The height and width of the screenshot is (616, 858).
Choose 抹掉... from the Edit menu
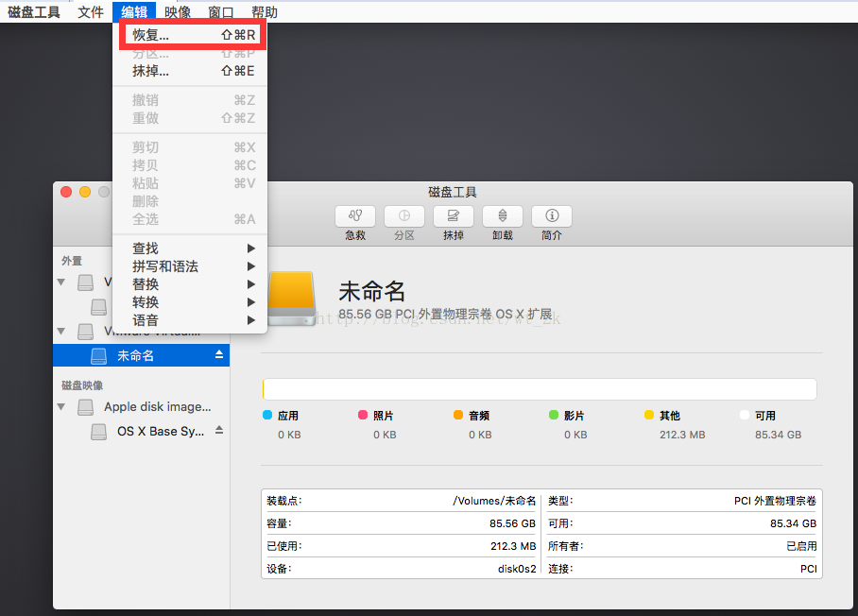[190, 71]
